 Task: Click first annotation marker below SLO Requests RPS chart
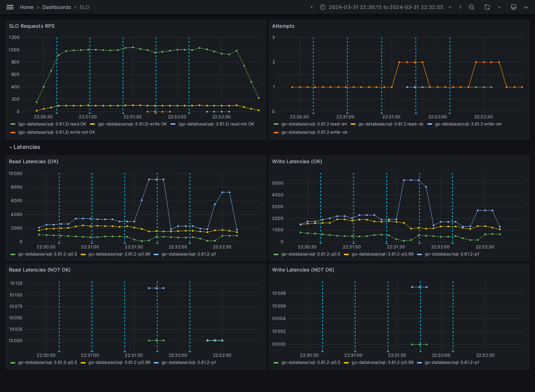click(57, 113)
